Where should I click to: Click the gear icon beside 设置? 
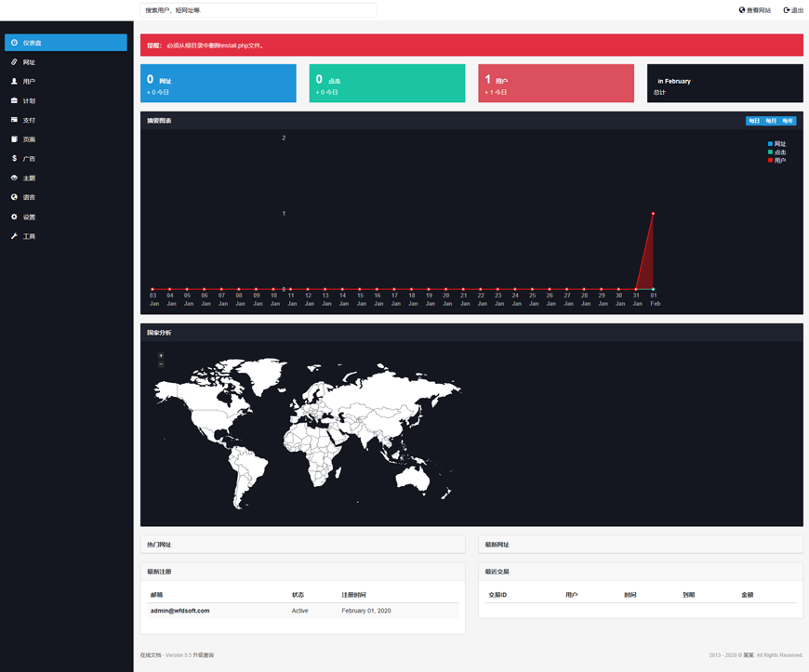[x=14, y=217]
